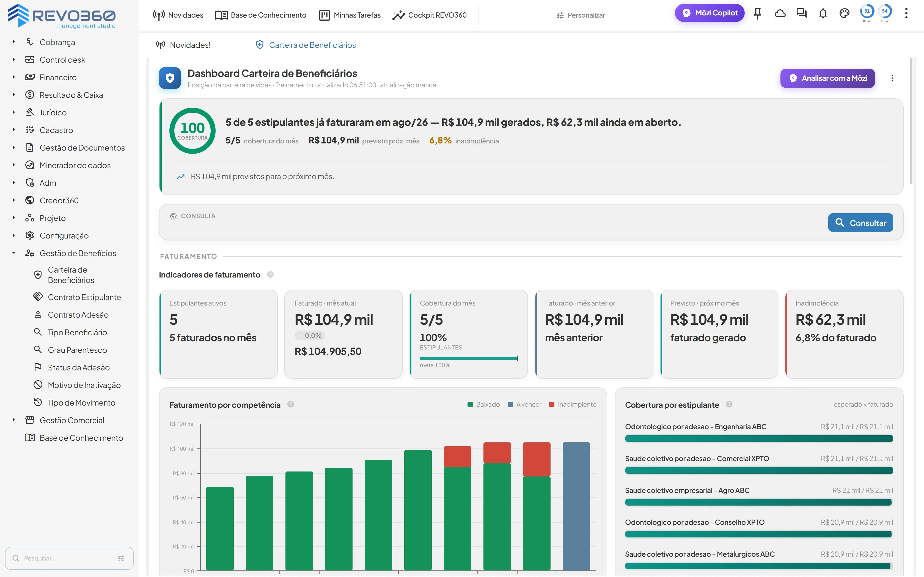Click the search filter sliders icon
Viewport: 924px width, 577px height.
pyautogui.click(x=121, y=558)
